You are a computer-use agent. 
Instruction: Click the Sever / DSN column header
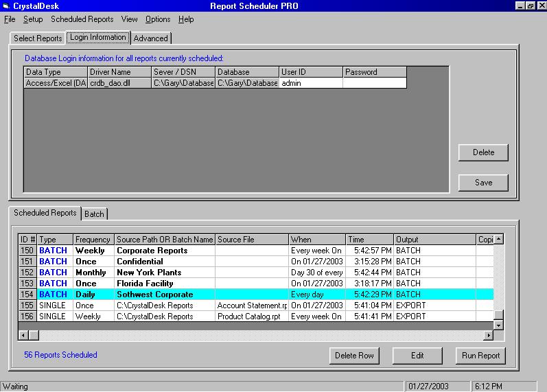(x=183, y=72)
